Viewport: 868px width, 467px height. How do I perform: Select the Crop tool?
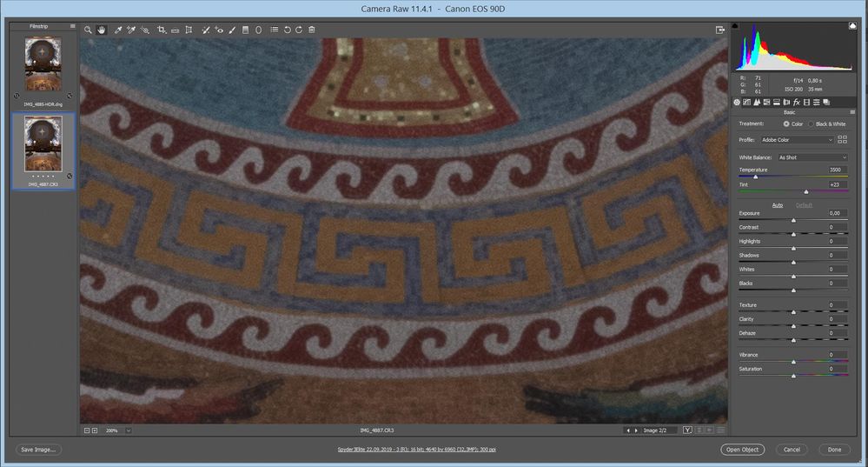162,30
